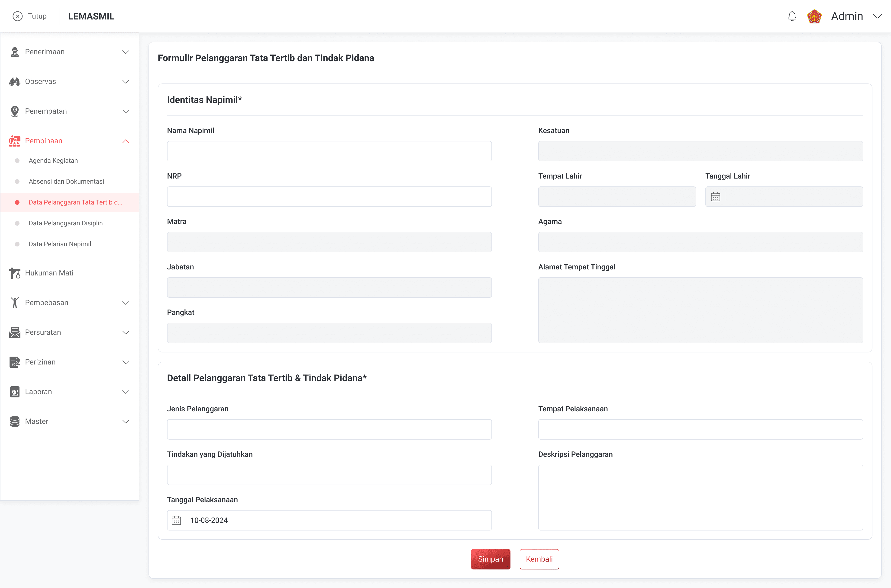This screenshot has height=588, width=891.
Task: Focus the Nama Napimil input field
Action: pyautogui.click(x=329, y=151)
